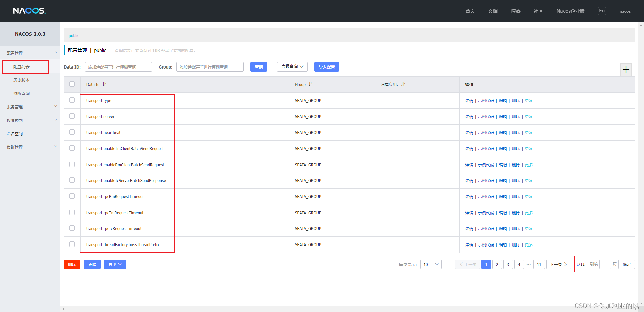
Task: Open 博客 in top navigation
Action: [x=516, y=11]
